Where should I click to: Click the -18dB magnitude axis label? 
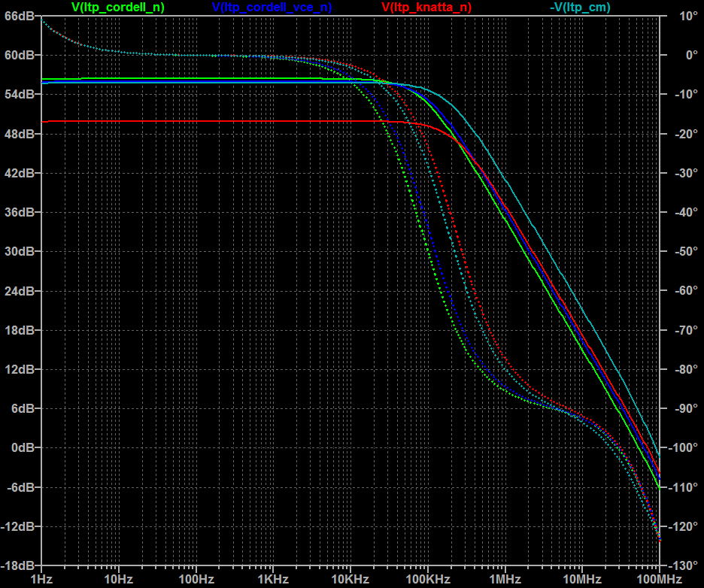(x=17, y=565)
